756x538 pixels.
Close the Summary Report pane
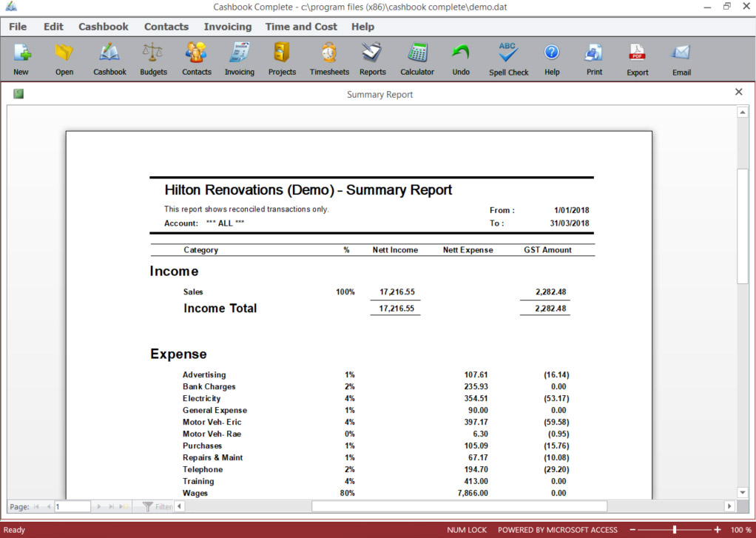pyautogui.click(x=739, y=92)
